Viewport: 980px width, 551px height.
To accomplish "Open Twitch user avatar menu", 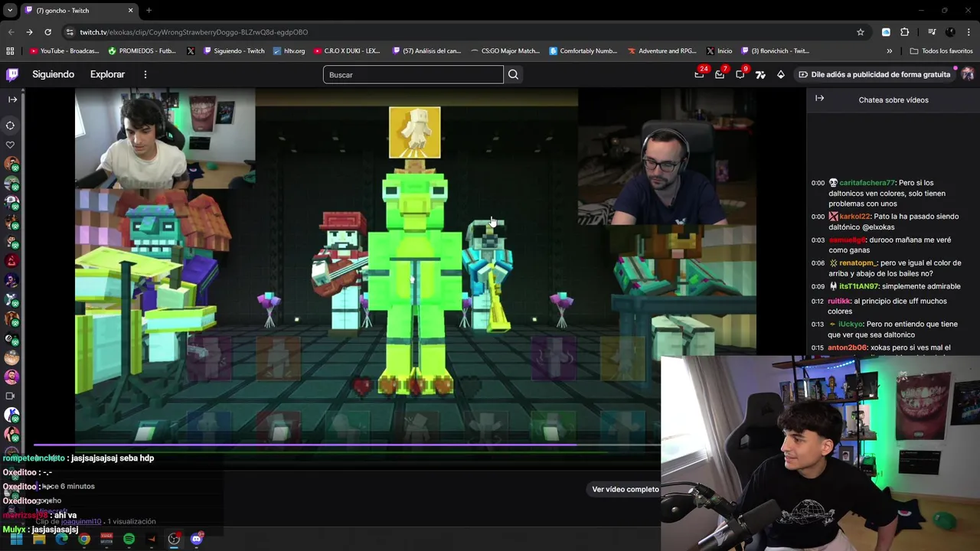I will 968,74.
